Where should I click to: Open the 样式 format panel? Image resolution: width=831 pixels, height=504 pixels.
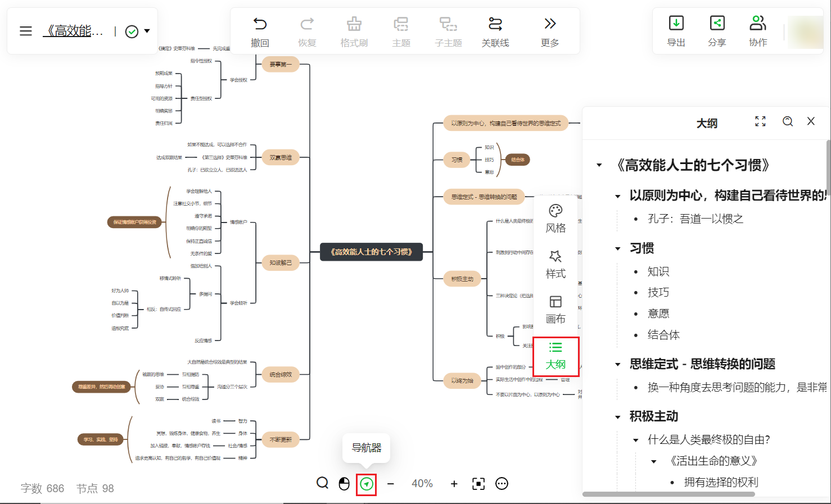555,264
